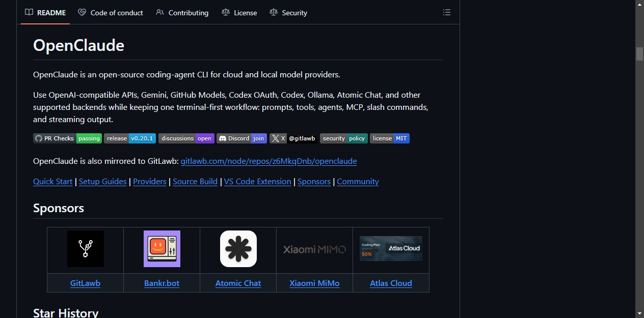Open the Atomic Chat asterisk logo
The image size is (644, 318).
tap(238, 249)
